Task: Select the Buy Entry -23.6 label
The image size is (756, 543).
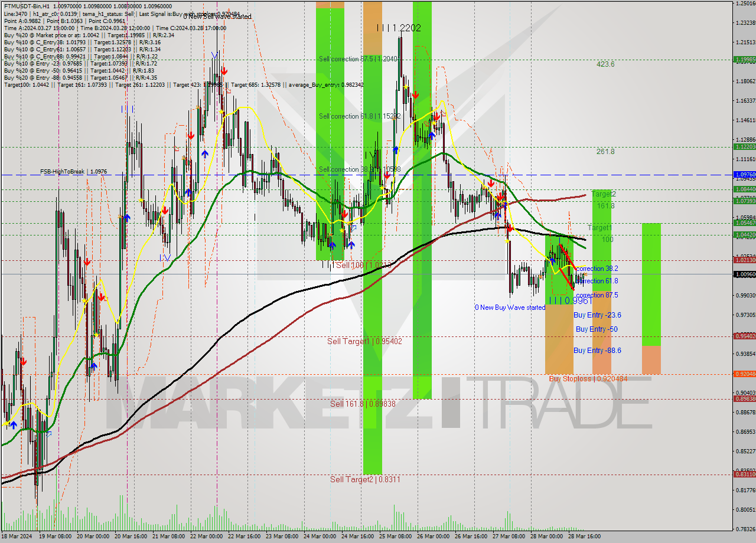Action: click(597, 315)
